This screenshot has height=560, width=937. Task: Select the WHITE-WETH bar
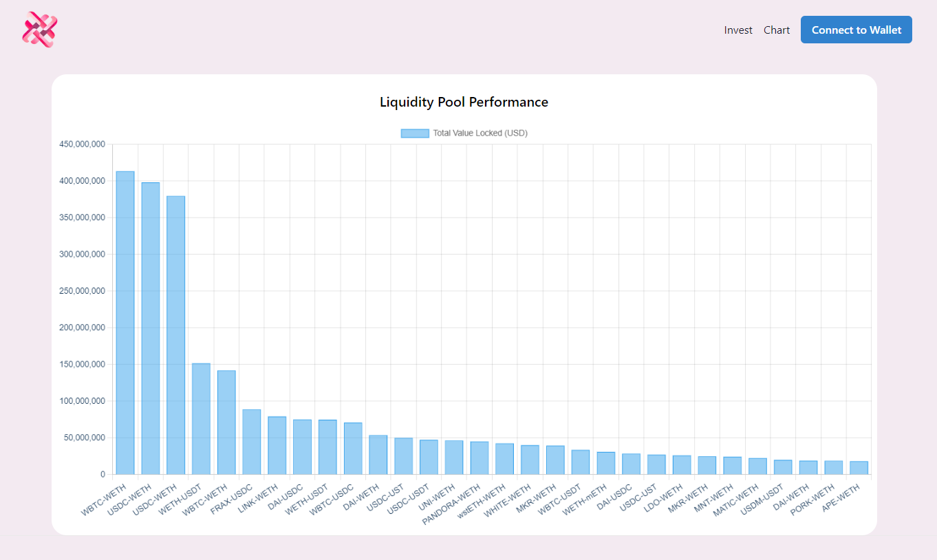tap(530, 460)
